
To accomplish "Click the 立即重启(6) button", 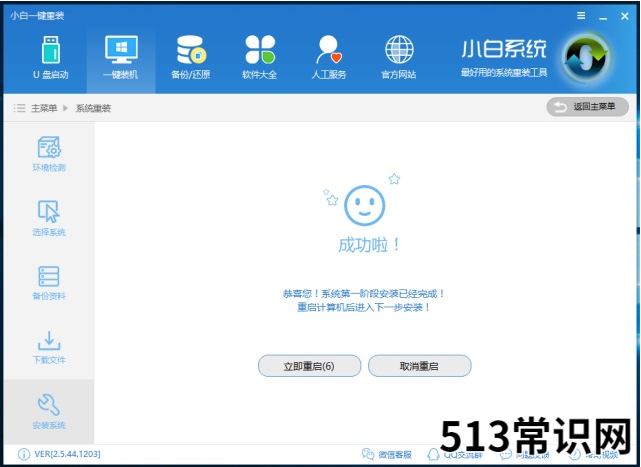I will [309, 366].
